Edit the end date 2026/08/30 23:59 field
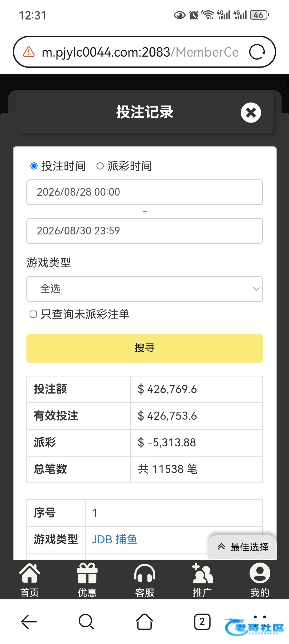The height and width of the screenshot is (644, 289). [x=145, y=231]
